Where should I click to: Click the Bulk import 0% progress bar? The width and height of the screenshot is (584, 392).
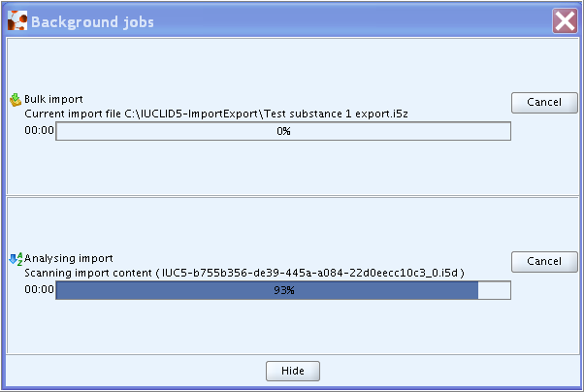pyautogui.click(x=283, y=131)
